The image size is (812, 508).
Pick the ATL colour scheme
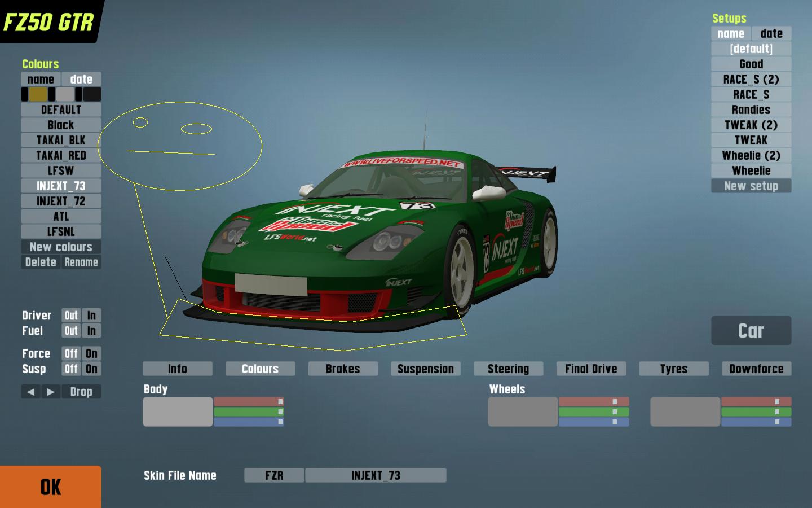pyautogui.click(x=61, y=216)
